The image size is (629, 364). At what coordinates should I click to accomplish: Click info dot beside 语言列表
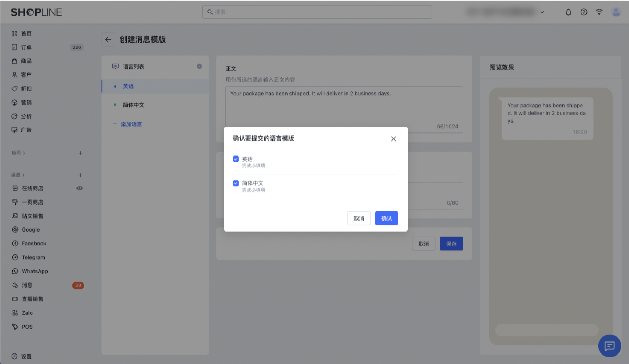[199, 66]
